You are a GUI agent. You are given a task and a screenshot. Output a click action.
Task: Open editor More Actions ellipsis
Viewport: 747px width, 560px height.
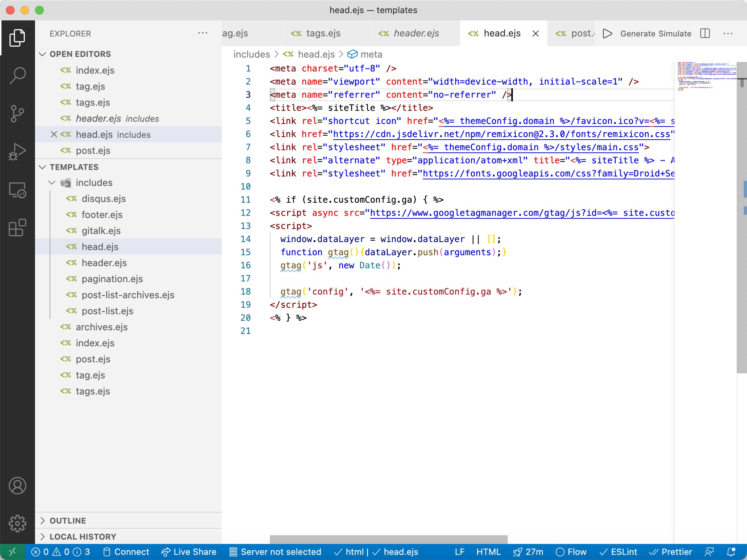[728, 34]
